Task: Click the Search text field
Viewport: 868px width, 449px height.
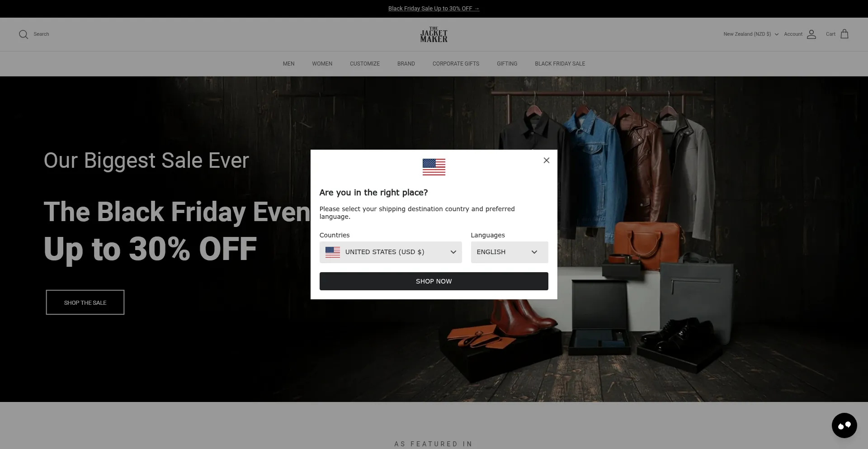Action: [x=41, y=34]
